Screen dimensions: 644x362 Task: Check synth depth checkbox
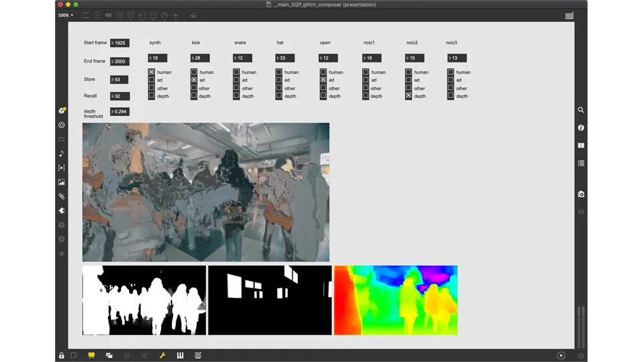[152, 96]
